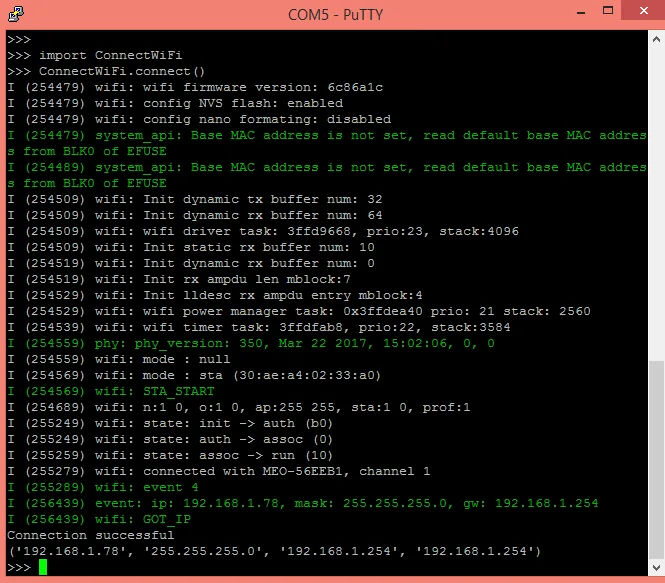Maximize the COM5 PuTTY window
Viewport: 665px width, 583px height.
click(608, 11)
